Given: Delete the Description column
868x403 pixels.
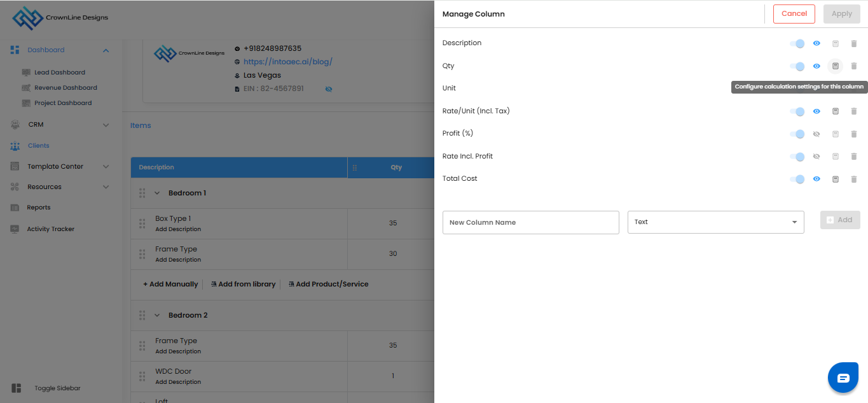Looking at the screenshot, I should coord(854,44).
